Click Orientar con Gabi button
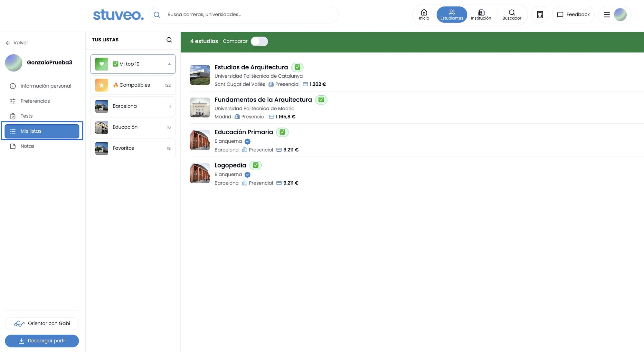The image size is (644, 352). (42, 323)
